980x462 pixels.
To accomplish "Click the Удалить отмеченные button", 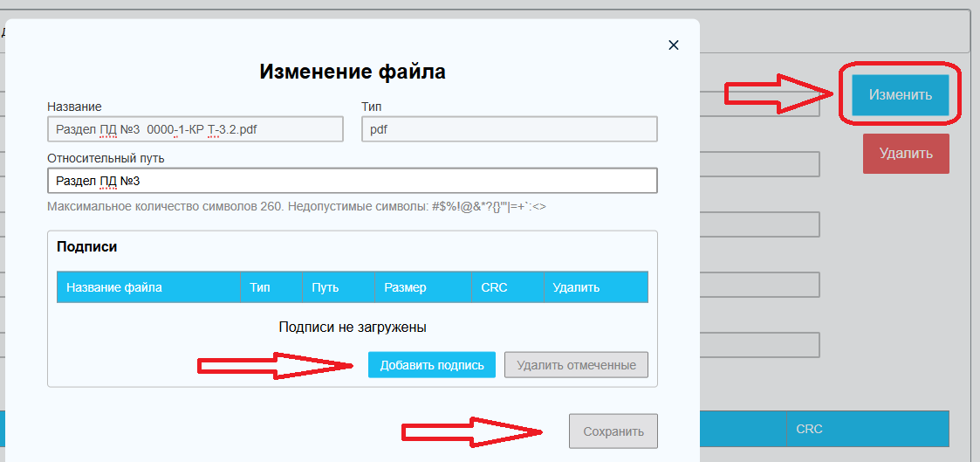I will (576, 365).
